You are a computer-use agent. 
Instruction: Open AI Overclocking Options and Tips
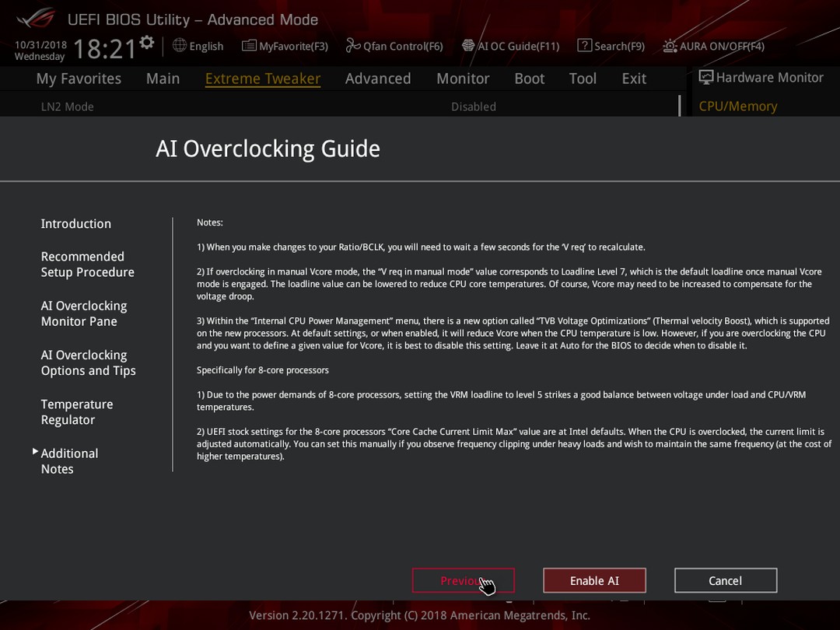point(89,363)
